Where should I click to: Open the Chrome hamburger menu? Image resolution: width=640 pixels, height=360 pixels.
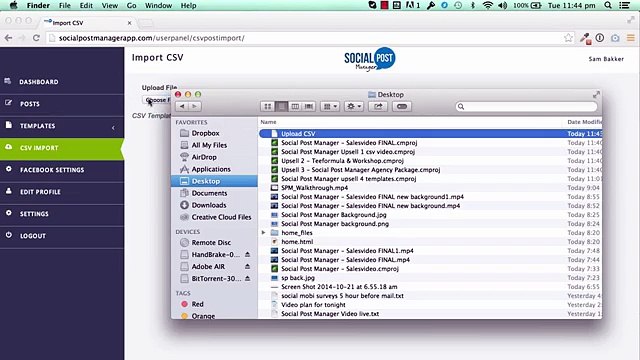pos(631,38)
